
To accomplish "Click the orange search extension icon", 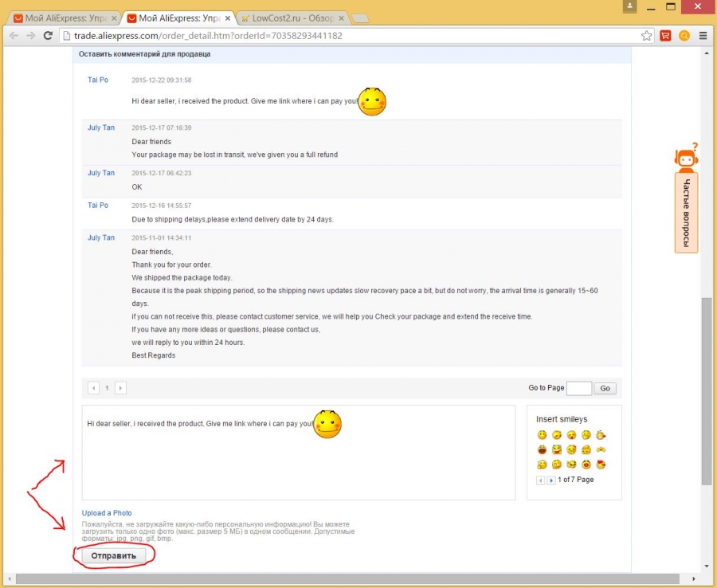I will [x=684, y=36].
